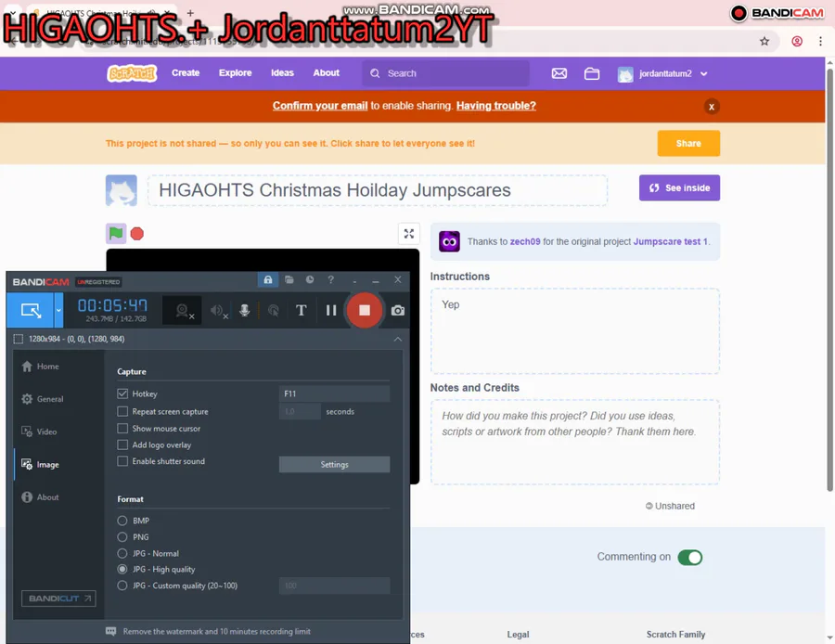The width and height of the screenshot is (835, 644).
Task: Select JPG - Normal format
Action: click(122, 553)
